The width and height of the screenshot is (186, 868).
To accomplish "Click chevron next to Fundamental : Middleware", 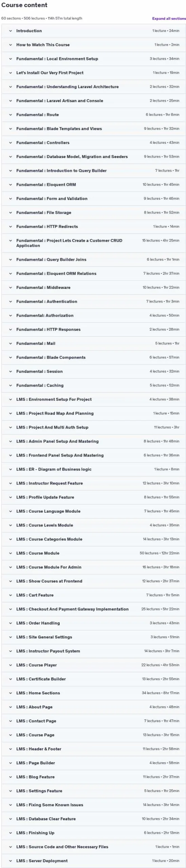I will click(11, 288).
